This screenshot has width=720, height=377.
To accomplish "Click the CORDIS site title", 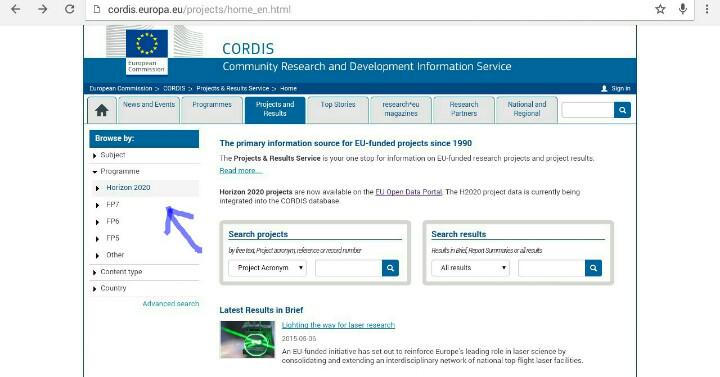I will tap(248, 49).
